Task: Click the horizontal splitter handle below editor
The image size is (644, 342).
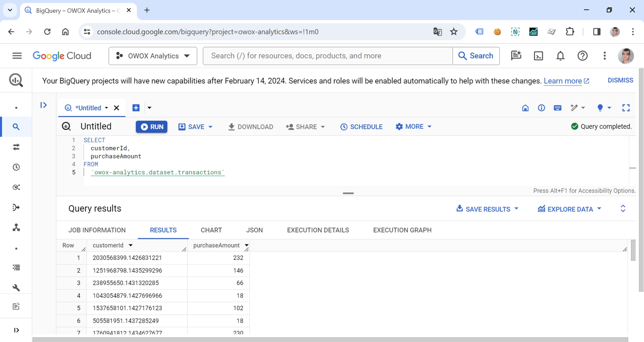Action: click(348, 193)
